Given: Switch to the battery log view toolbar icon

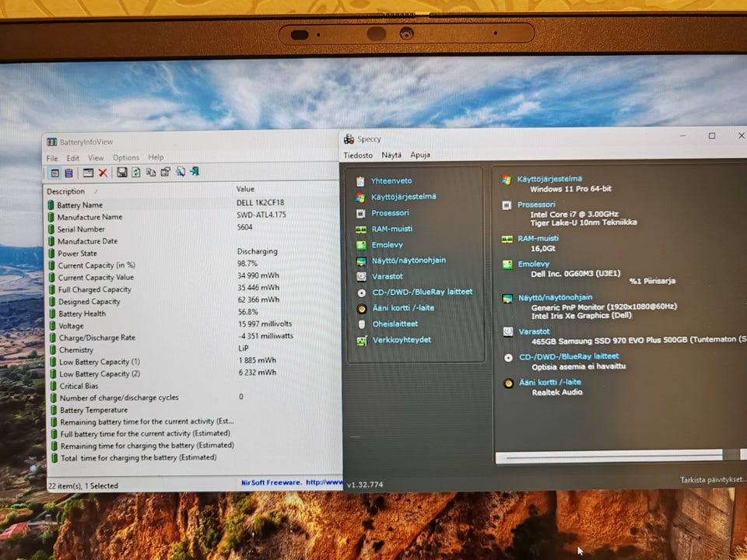Looking at the screenshot, I should point(69,173).
